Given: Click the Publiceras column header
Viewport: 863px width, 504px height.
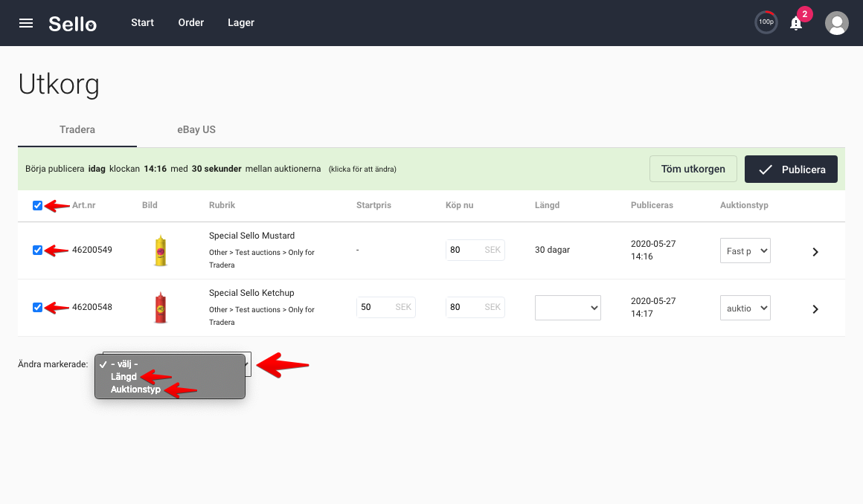Looking at the screenshot, I should pos(652,205).
